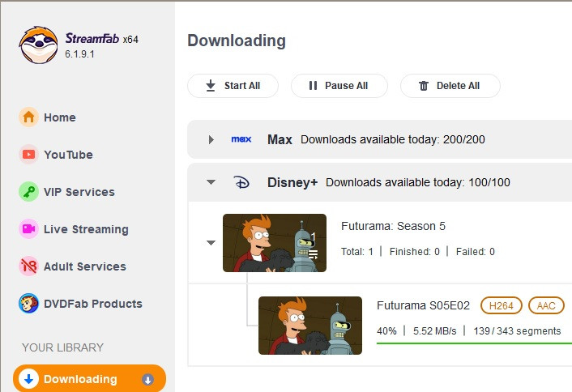Click the StreamFab sloth logo
This screenshot has width=572, height=392.
coord(38,45)
